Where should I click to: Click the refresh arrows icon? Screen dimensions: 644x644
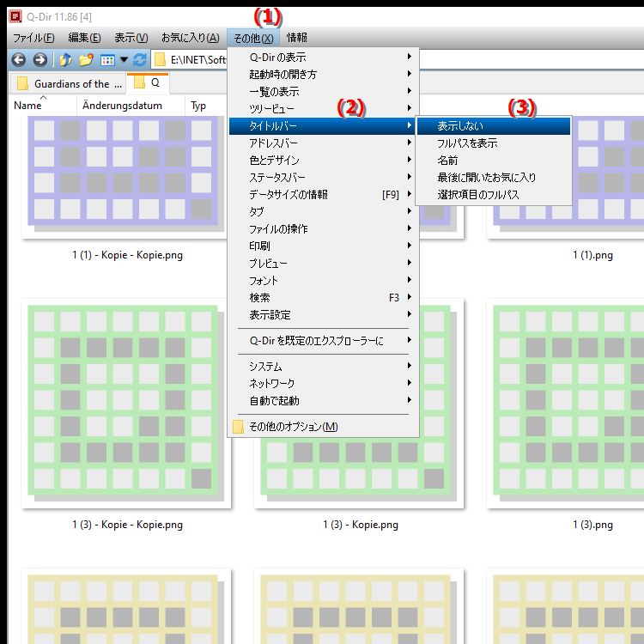140,60
